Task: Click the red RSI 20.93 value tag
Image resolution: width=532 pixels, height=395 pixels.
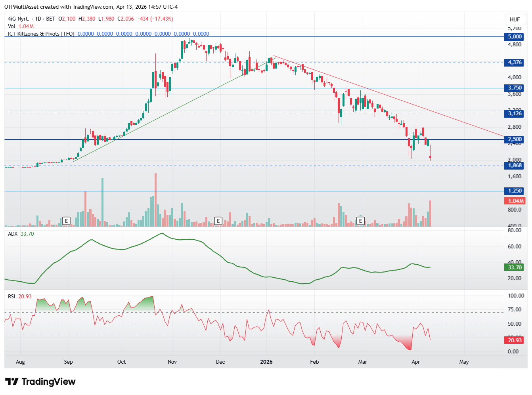Action: (515, 340)
